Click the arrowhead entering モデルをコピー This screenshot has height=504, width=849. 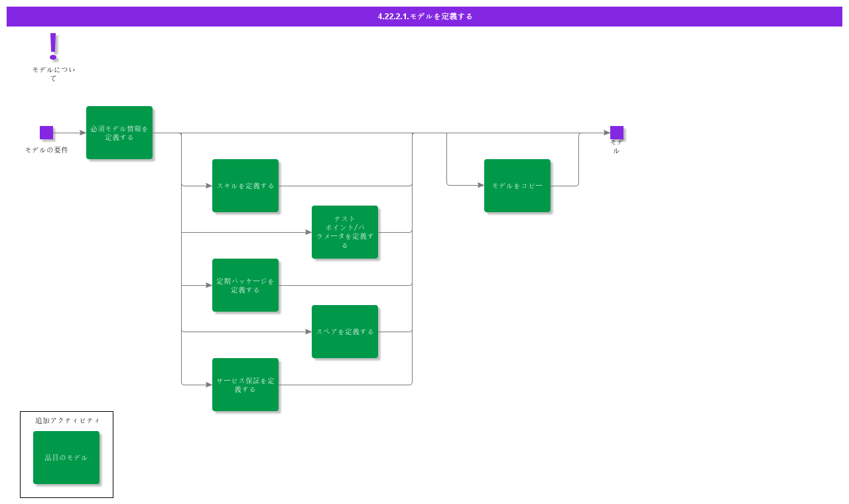480,186
